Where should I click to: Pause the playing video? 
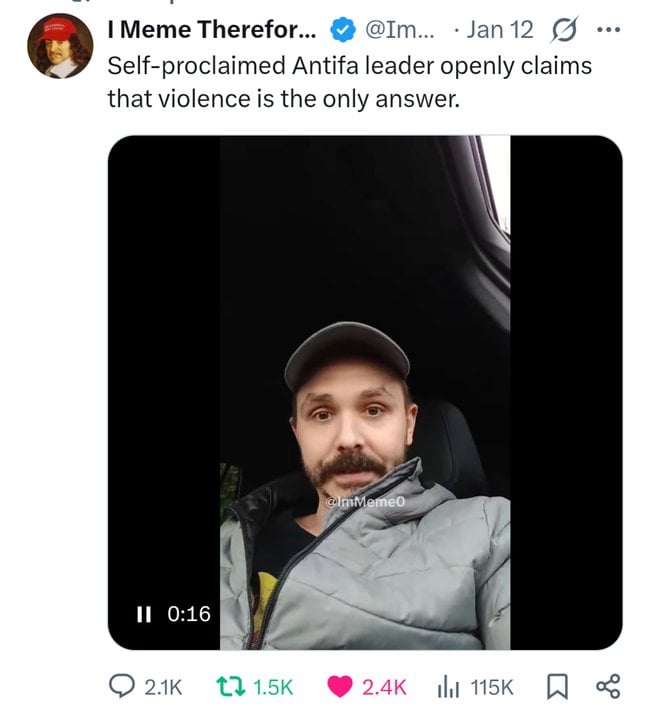142,614
